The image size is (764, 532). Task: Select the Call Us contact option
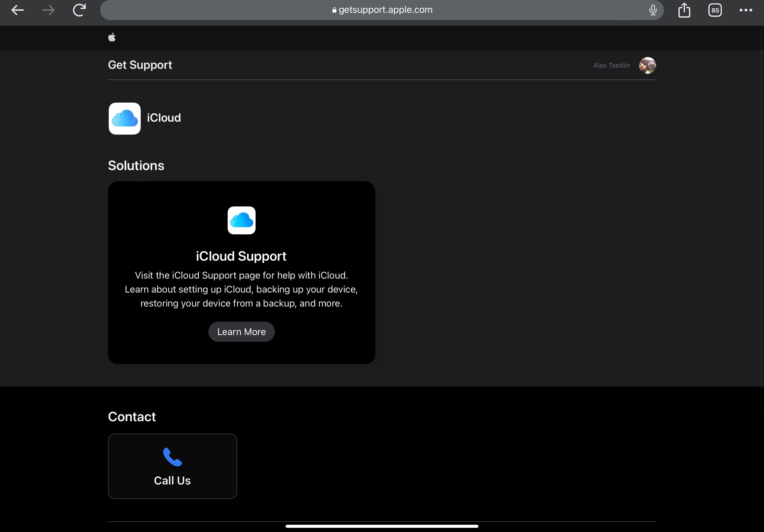coord(172,466)
